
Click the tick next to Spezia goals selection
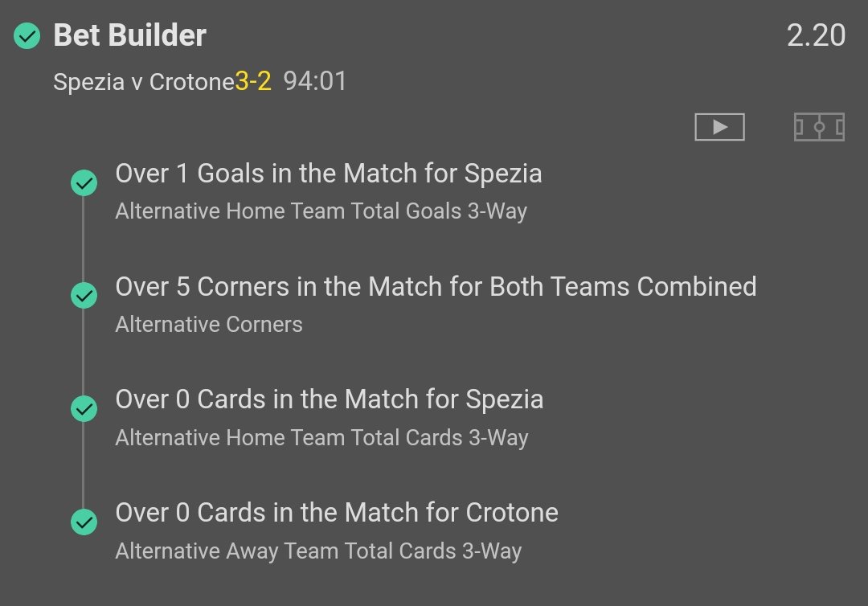click(x=84, y=183)
